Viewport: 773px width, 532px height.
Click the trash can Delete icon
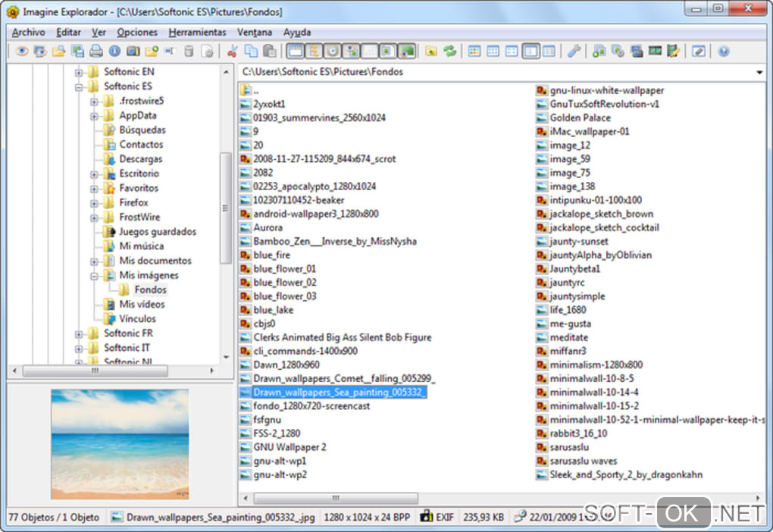click(189, 52)
